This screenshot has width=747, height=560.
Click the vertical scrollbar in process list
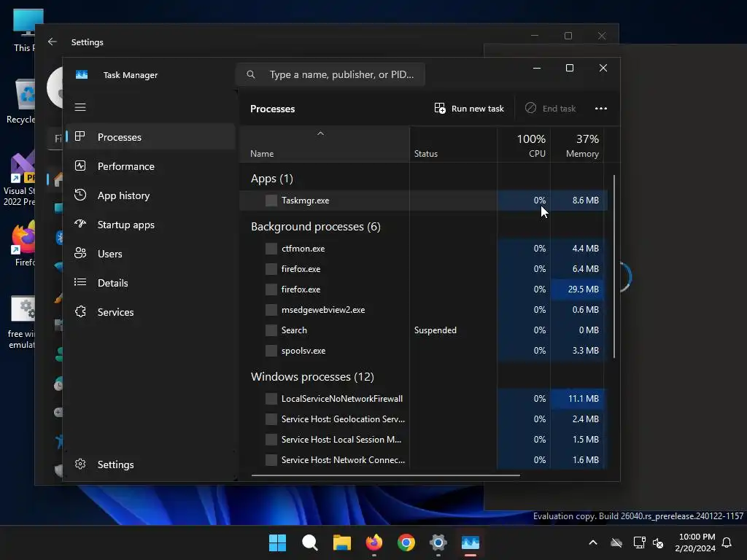[614, 267]
